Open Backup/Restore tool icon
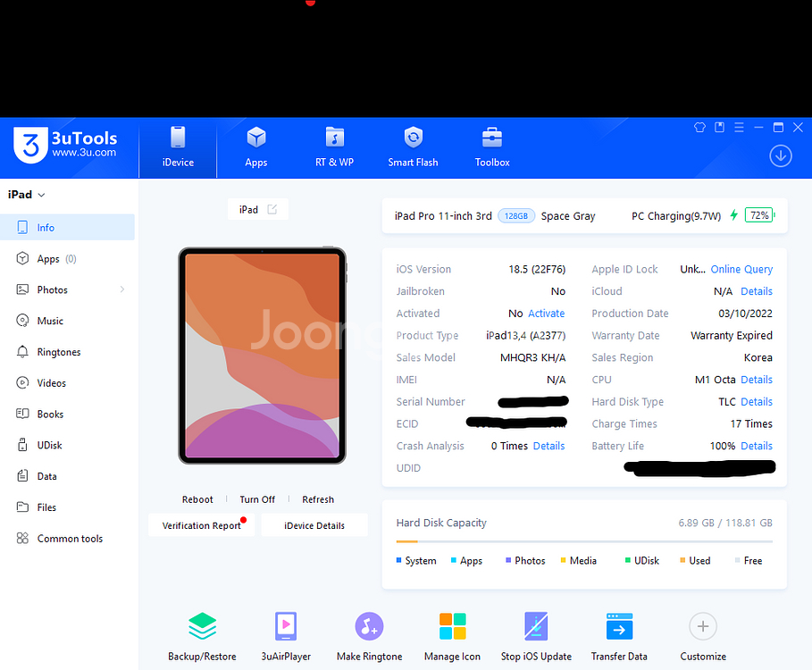The image size is (812, 670). (202, 626)
